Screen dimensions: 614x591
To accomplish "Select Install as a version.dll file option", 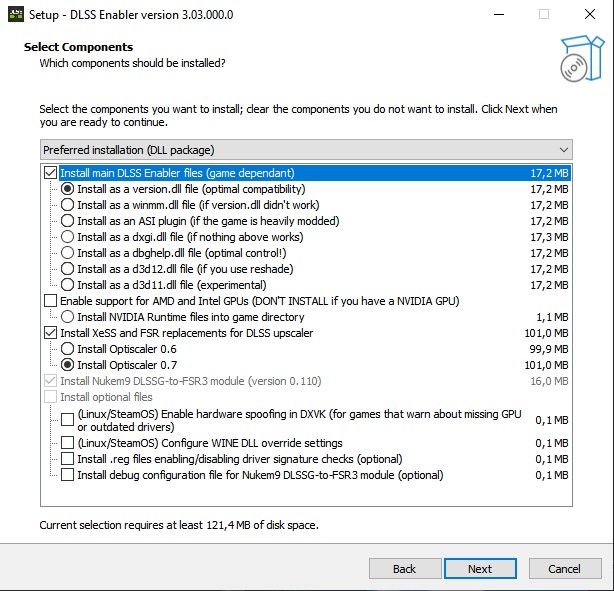I will [x=67, y=189].
